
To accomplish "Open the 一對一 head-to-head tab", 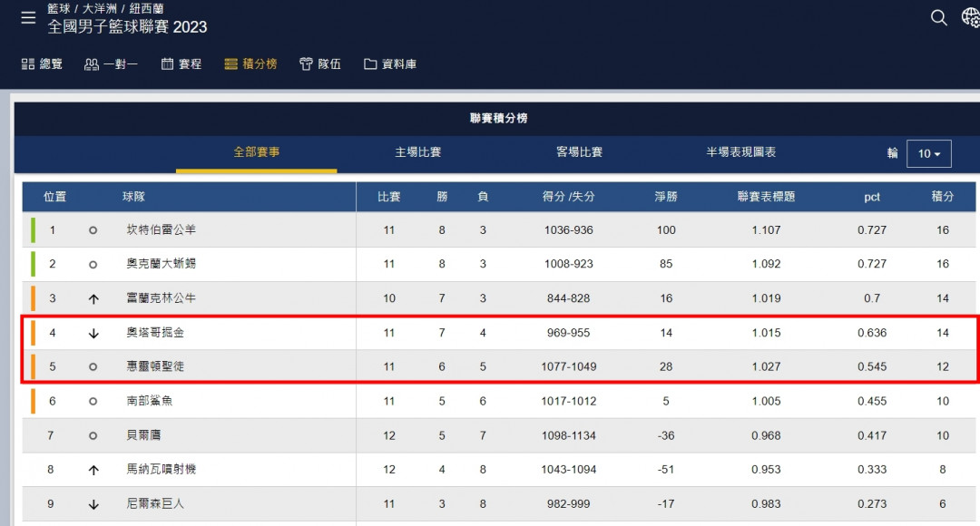I will point(112,63).
